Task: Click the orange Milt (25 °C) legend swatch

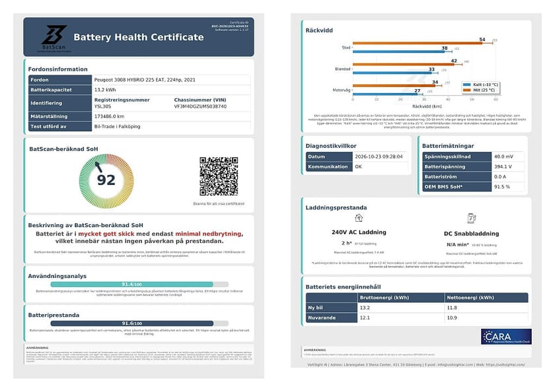Action: [x=467, y=90]
